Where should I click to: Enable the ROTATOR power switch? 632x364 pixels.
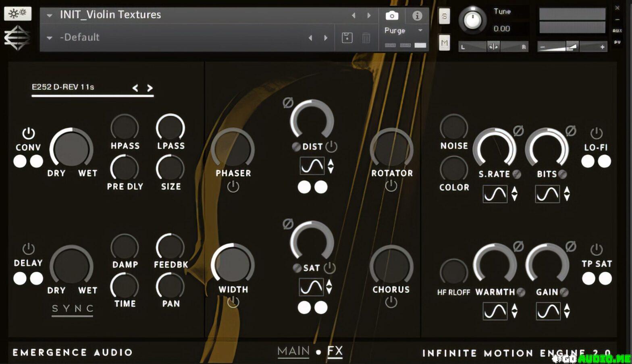click(x=391, y=186)
